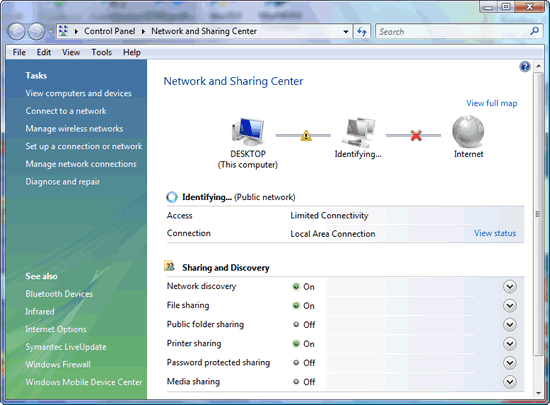Click the DESKTOP computer icon

[248, 132]
